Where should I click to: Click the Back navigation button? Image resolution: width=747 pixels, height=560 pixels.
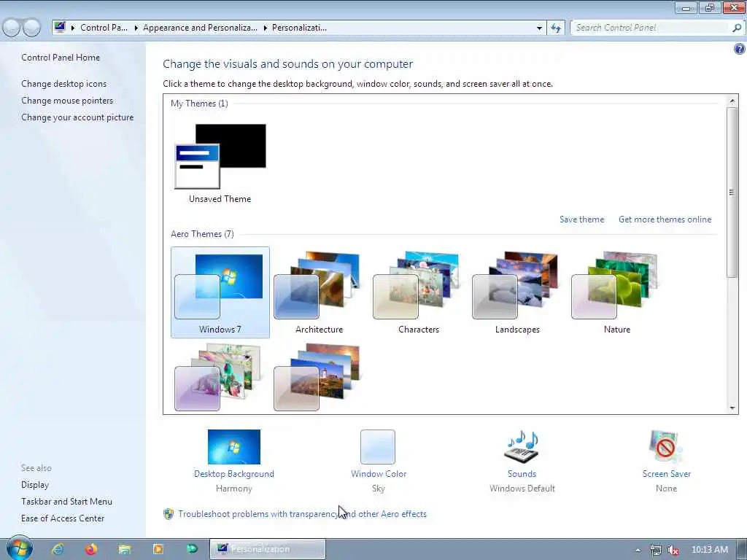12,28
